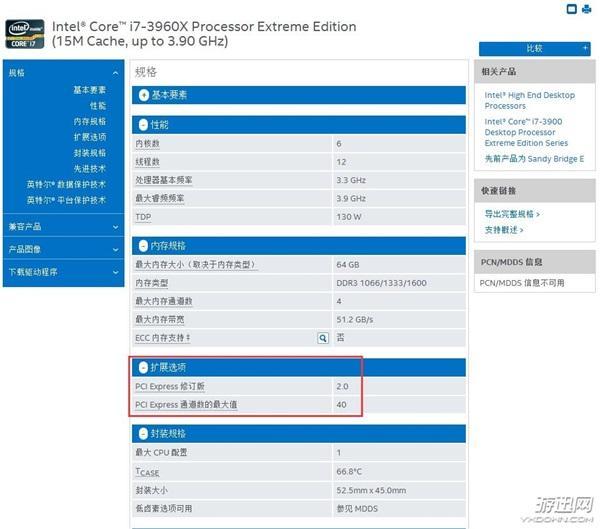Click 支持概述 link
Image resolution: width=600 pixels, height=529 pixels.
point(504,230)
